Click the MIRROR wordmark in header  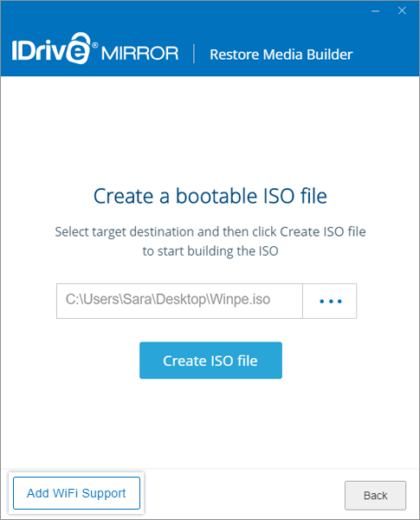140,54
